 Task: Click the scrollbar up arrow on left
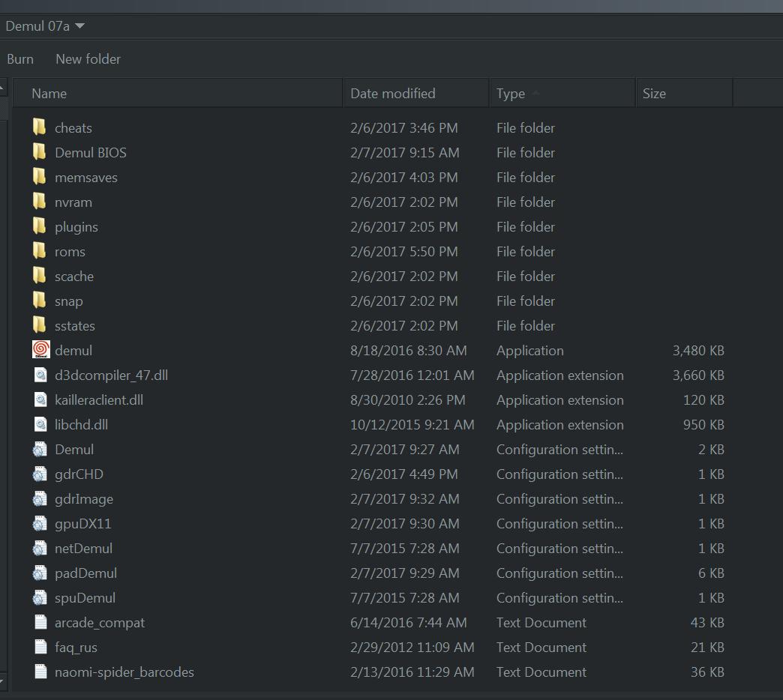pyautogui.click(x=3, y=88)
